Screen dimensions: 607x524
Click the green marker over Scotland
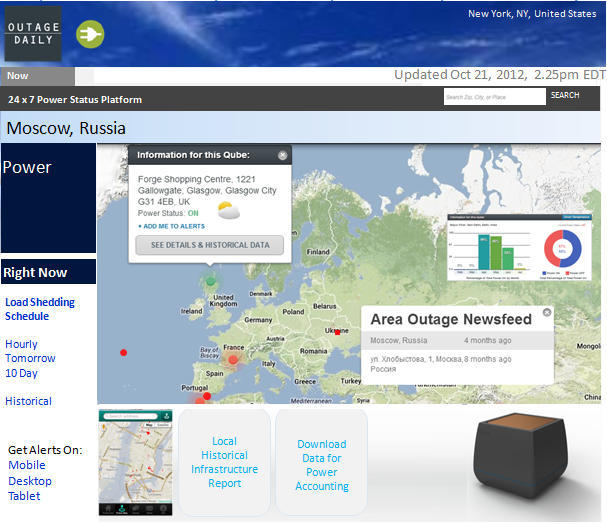click(x=210, y=281)
